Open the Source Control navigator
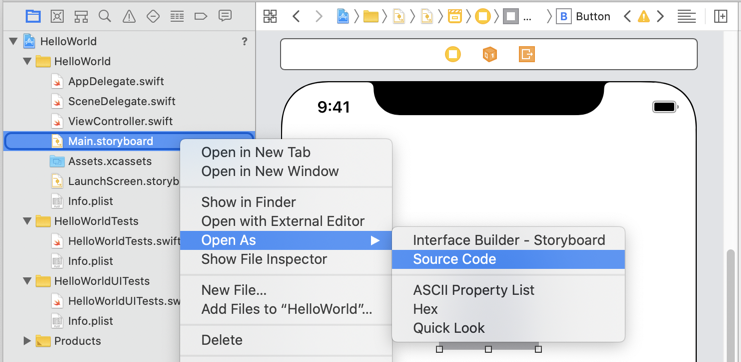Viewport: 741px width, 362px height. (x=57, y=17)
